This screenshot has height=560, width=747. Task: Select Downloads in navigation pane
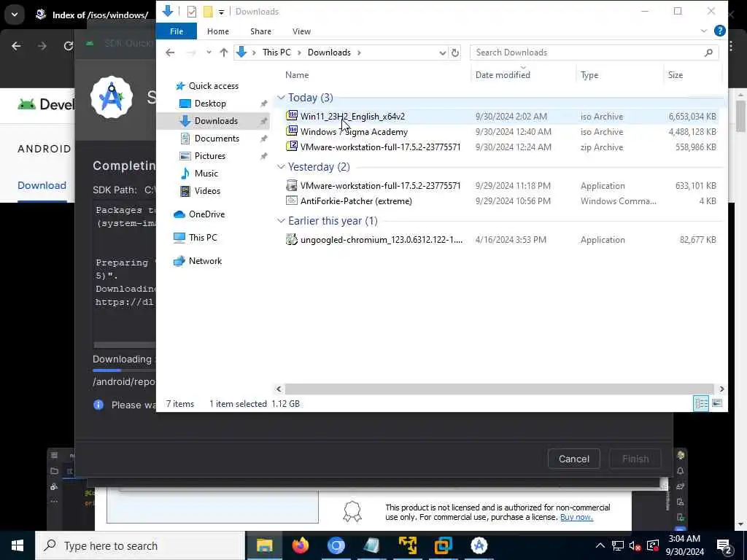click(216, 121)
